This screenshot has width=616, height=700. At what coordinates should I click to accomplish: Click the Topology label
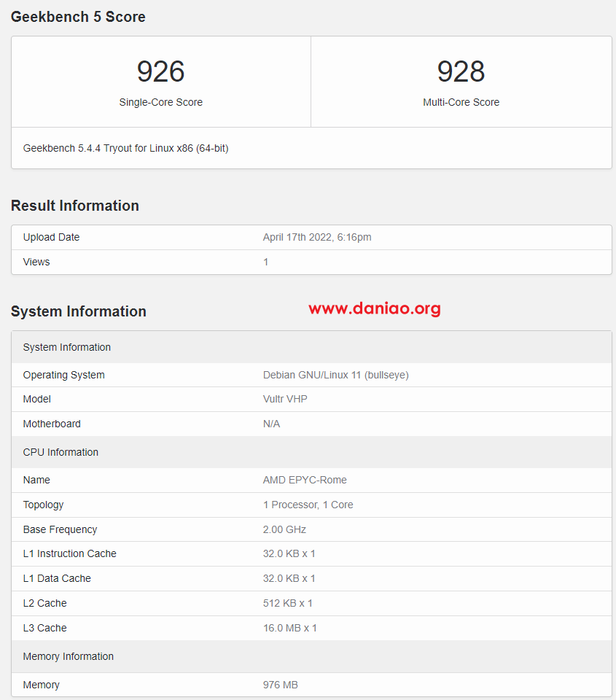pyautogui.click(x=43, y=505)
